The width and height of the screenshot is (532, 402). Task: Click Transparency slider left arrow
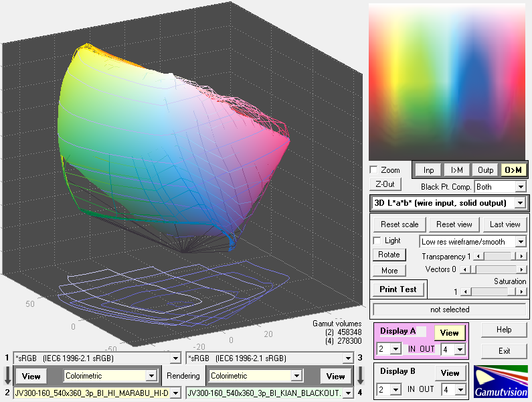tap(478, 256)
